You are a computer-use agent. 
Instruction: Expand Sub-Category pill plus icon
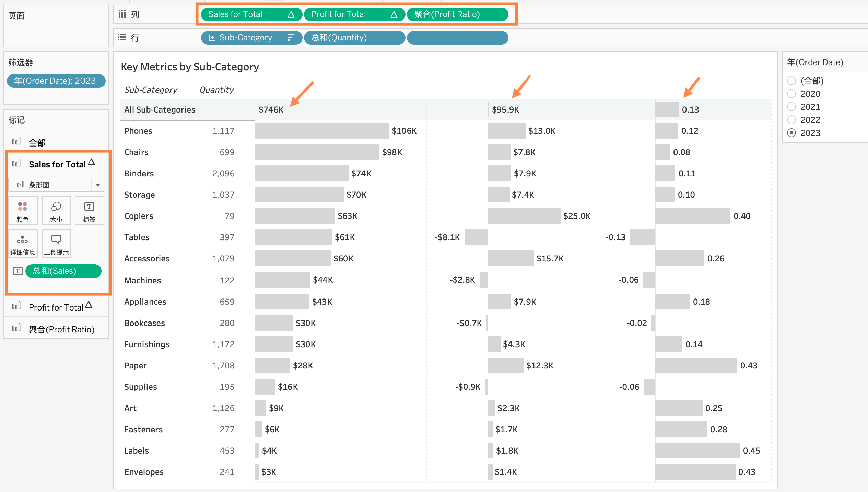tap(212, 37)
